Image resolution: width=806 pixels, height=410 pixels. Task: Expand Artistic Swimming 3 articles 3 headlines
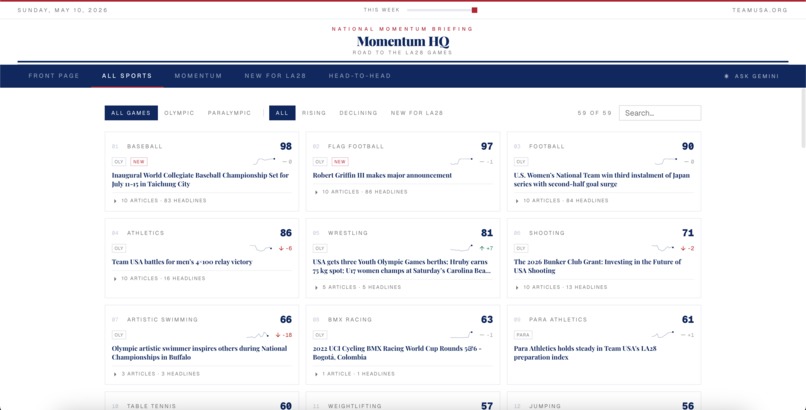[157, 374]
